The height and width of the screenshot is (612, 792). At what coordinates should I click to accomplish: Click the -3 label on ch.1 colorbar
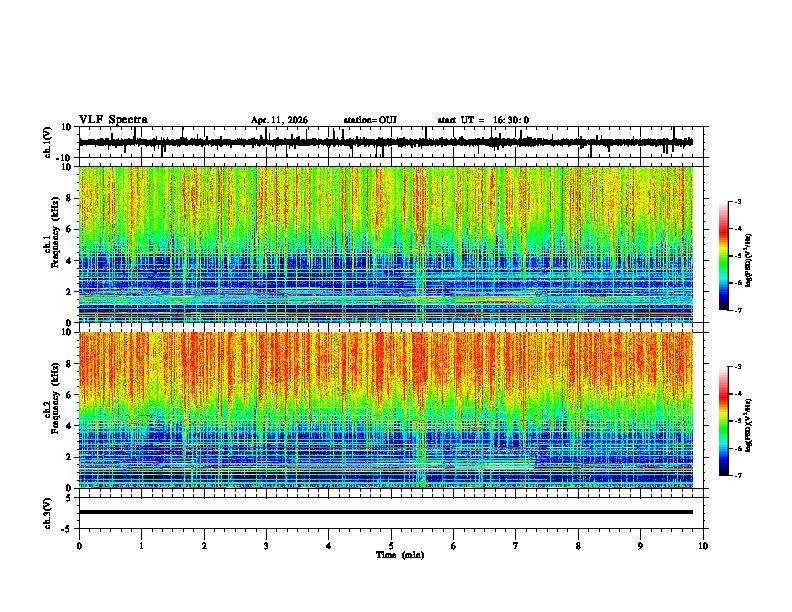(x=738, y=201)
